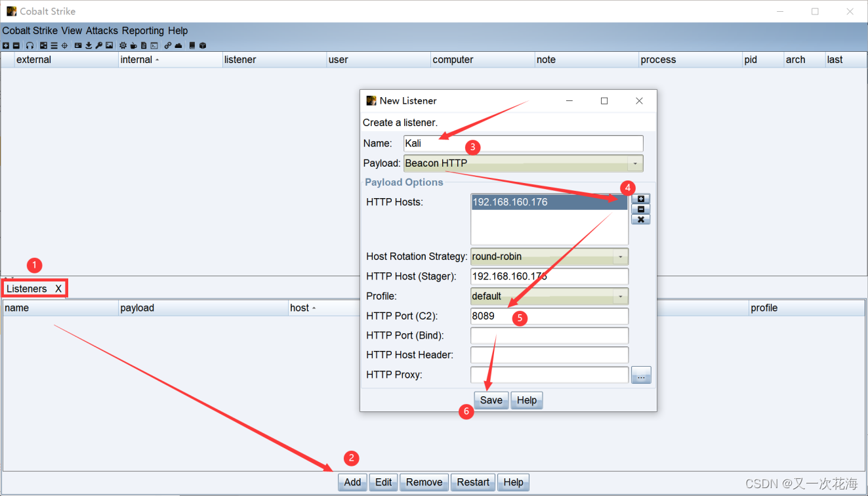
Task: Switch to Session Table view icon
Action: [54, 46]
